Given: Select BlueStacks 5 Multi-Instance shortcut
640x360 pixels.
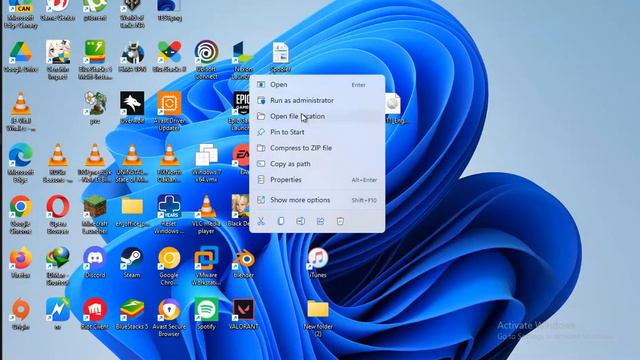Looking at the screenshot, I should point(95,60).
